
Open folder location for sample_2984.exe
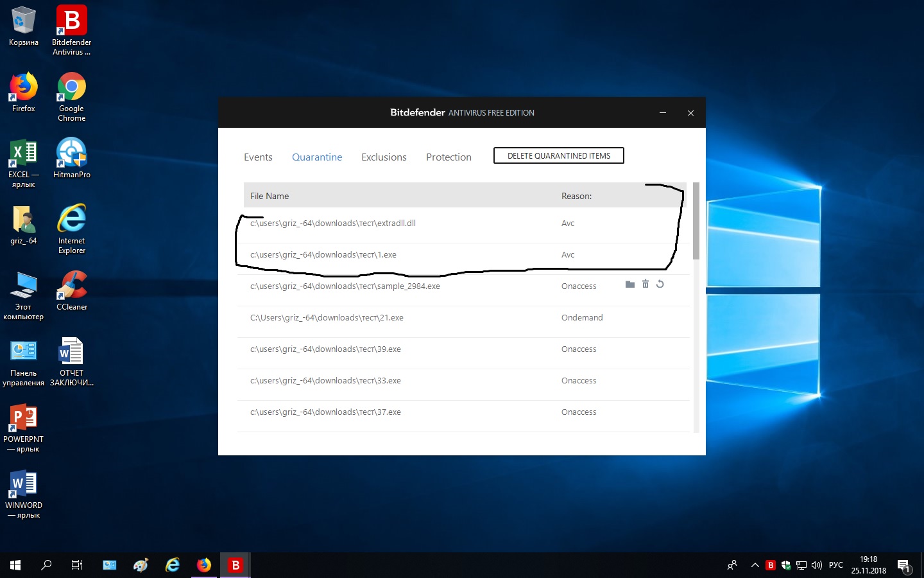point(629,285)
